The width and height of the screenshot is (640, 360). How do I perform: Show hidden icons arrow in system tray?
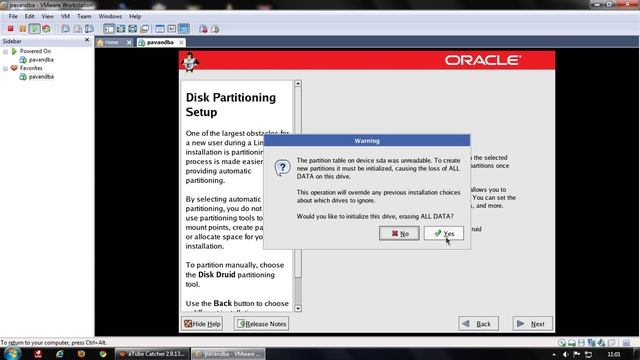[x=554, y=355]
